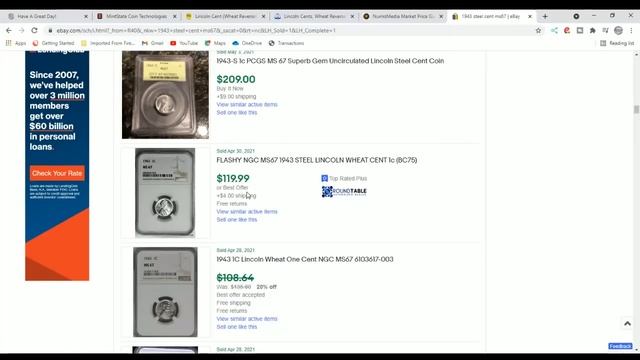Image resolution: width=640 pixels, height=360 pixels.
Task: Open the Feedback button
Action: 620,346
